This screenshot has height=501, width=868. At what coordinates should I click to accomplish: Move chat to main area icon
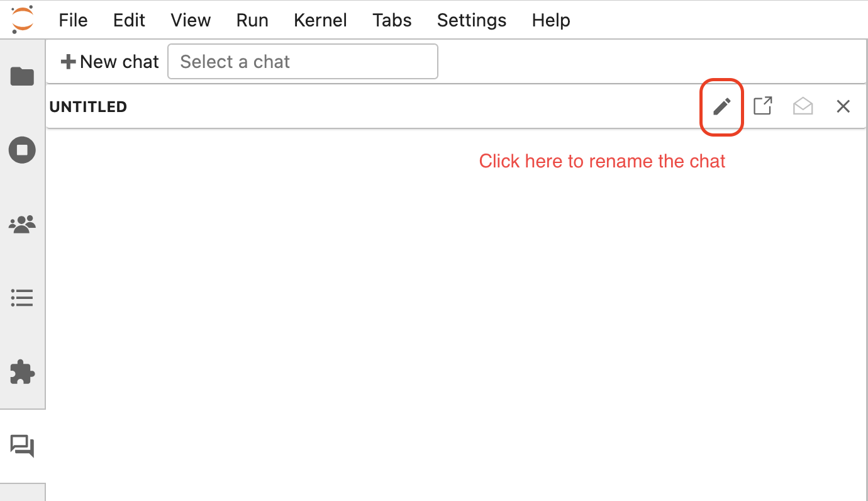pos(763,106)
